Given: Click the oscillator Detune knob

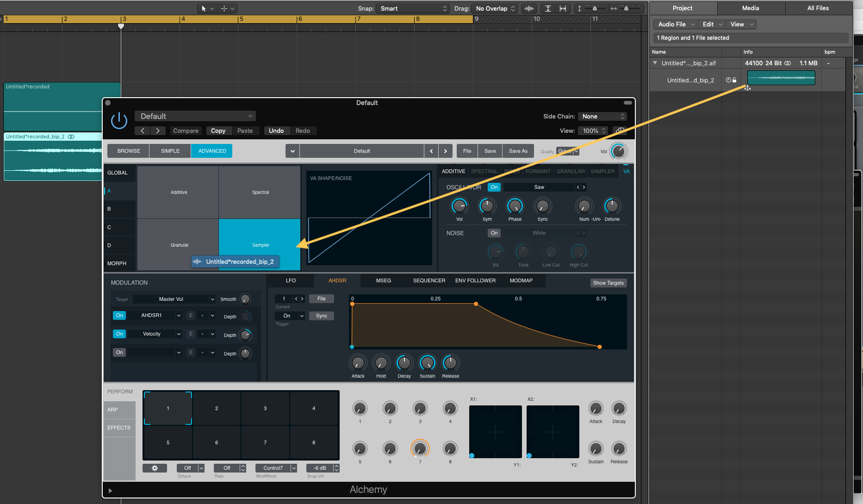Looking at the screenshot, I should [612, 206].
